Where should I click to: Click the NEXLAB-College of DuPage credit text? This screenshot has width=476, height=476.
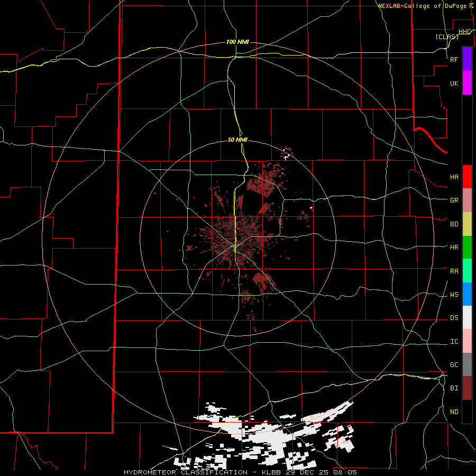point(422,6)
